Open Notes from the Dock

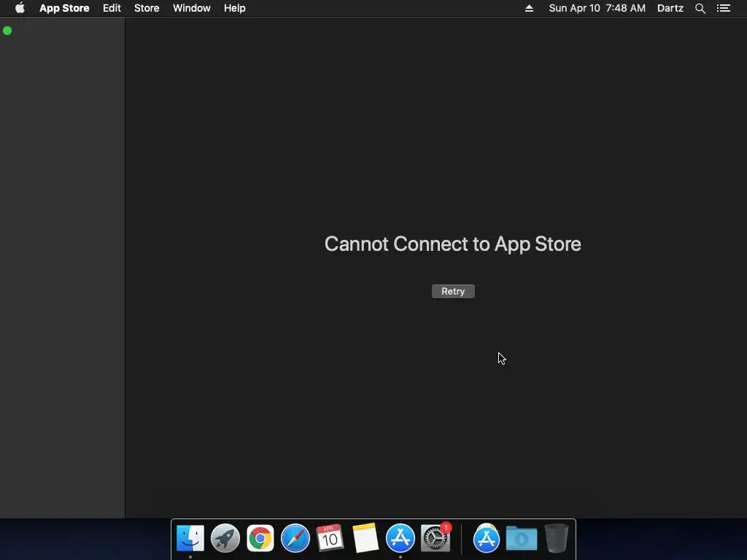point(365,538)
